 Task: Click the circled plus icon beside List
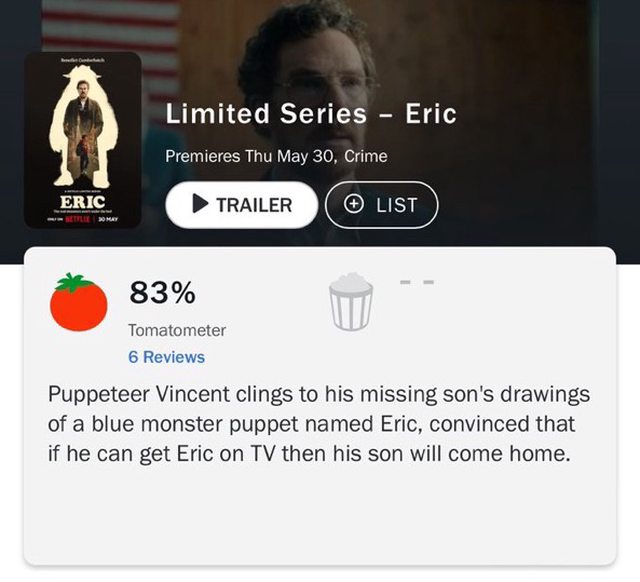click(x=353, y=203)
